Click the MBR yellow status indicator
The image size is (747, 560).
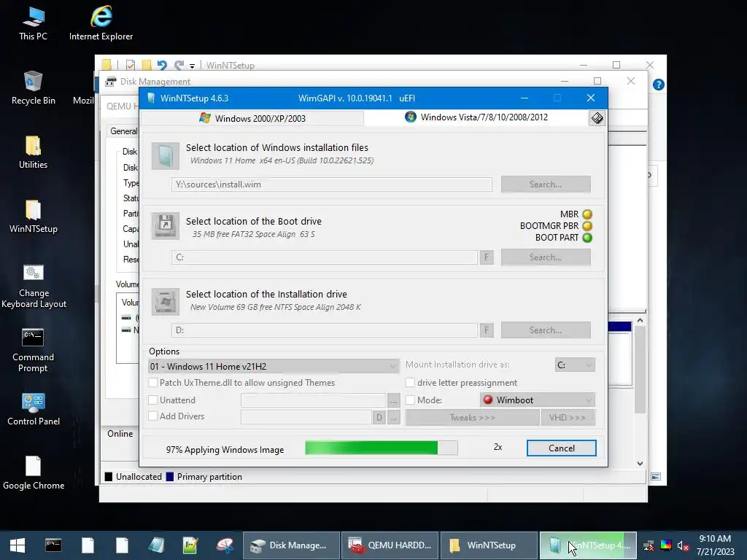point(587,214)
